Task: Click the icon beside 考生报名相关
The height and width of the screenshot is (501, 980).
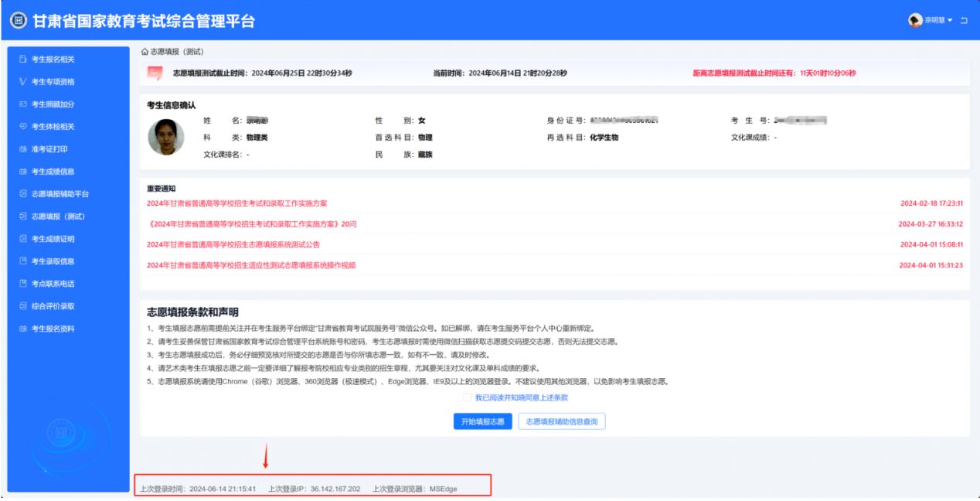Action: [23, 59]
